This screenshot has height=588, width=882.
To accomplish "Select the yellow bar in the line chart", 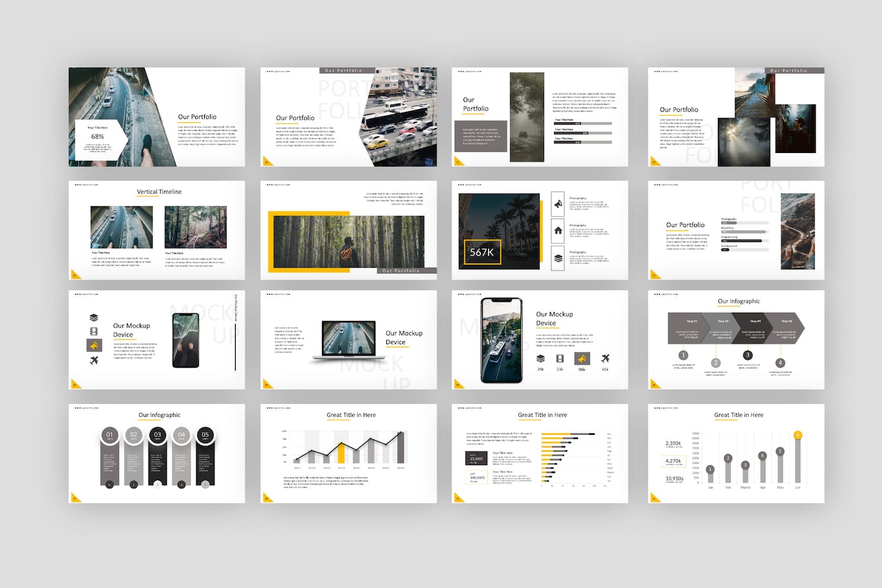I will coord(341,453).
